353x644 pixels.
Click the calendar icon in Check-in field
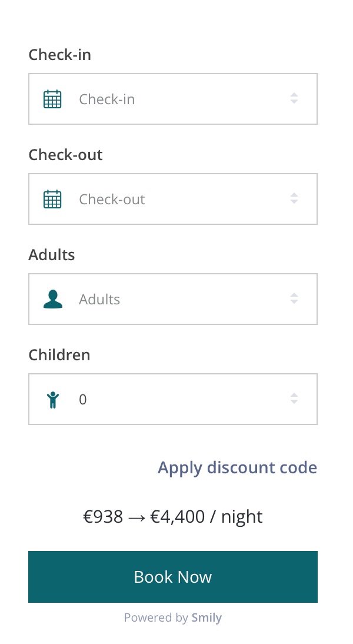click(52, 99)
